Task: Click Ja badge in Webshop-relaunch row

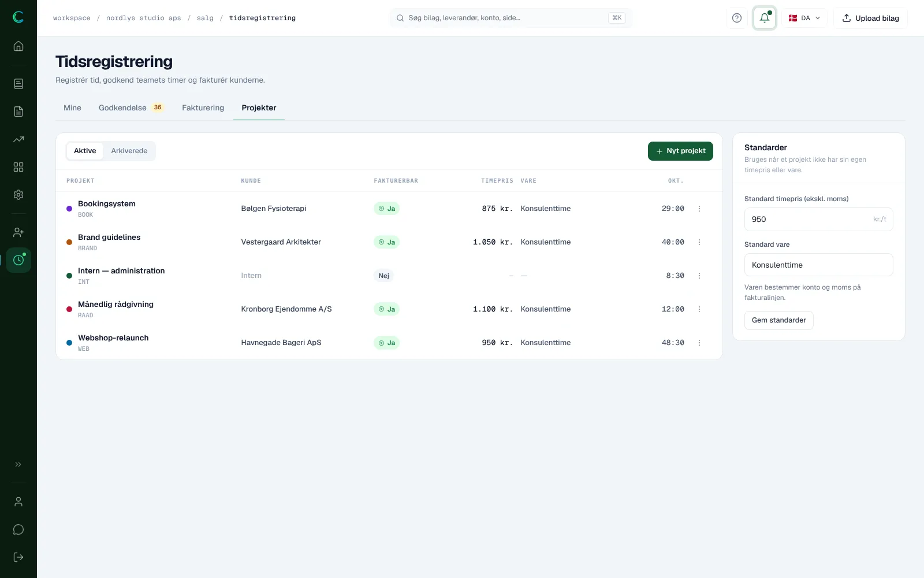Action: [x=386, y=343]
